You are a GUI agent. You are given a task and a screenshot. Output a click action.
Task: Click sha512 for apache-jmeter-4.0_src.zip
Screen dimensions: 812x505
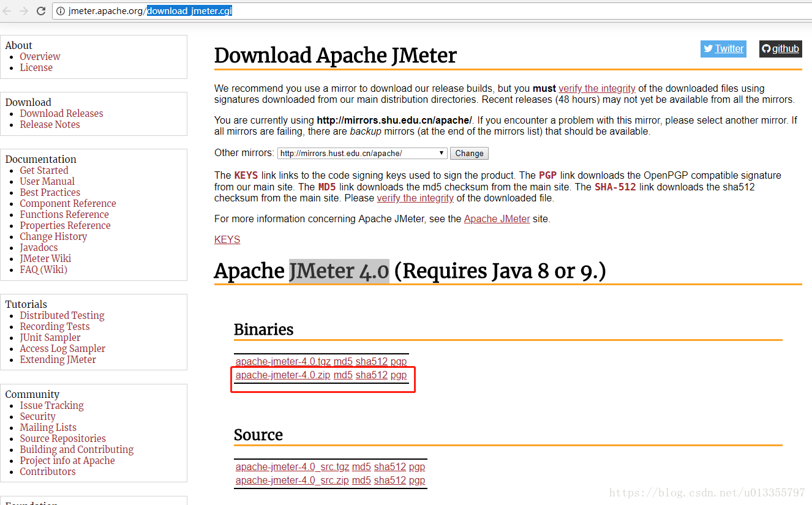pyautogui.click(x=390, y=480)
